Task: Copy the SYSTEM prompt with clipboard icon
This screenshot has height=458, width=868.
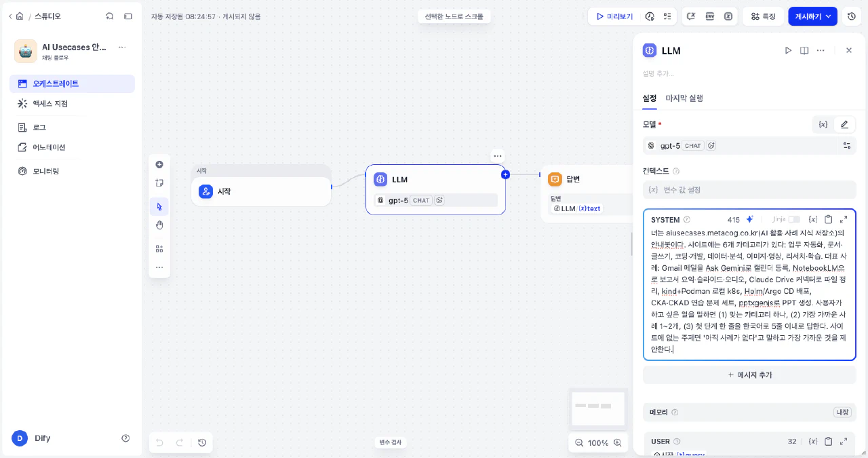Action: point(828,220)
